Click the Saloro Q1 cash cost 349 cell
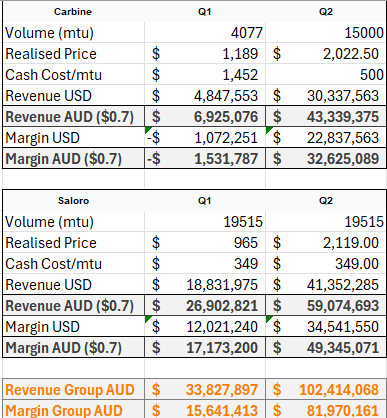This screenshot has height=418, width=387. (x=205, y=264)
